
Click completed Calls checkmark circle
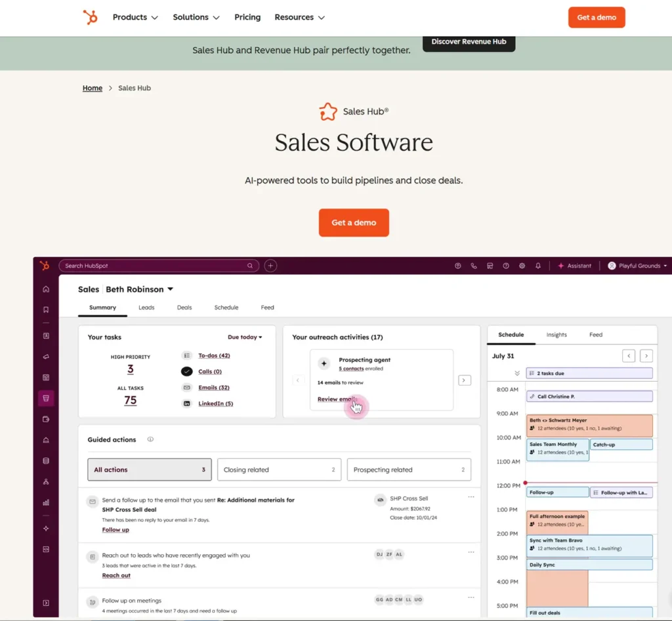coord(186,371)
